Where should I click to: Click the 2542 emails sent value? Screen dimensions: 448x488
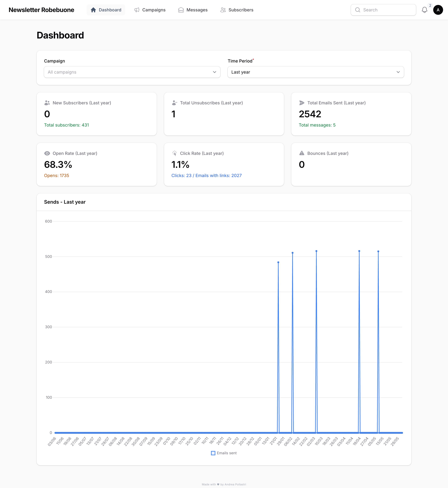click(310, 114)
